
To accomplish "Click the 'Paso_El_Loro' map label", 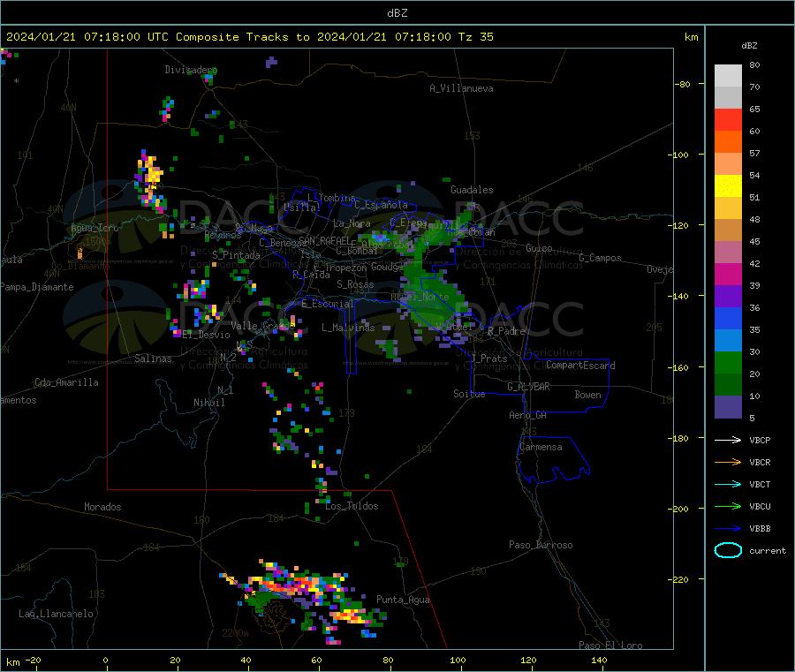I will click(x=610, y=646).
